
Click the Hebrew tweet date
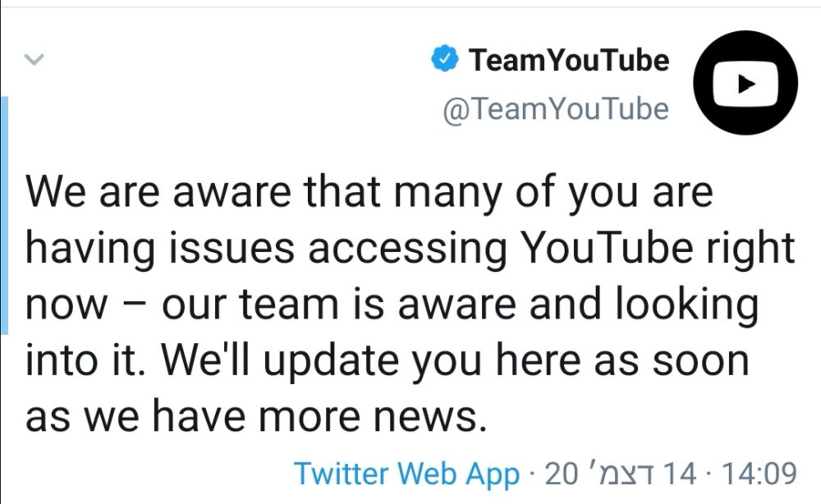(619, 473)
